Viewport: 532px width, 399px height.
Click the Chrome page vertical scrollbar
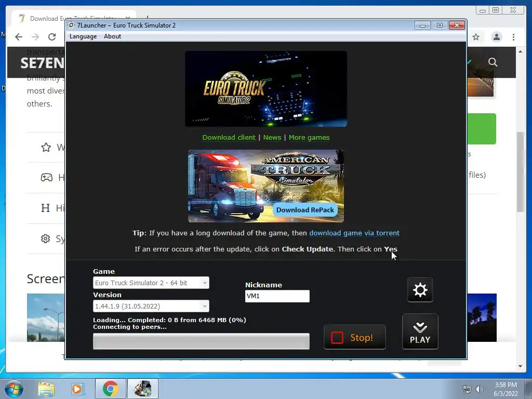tap(520, 171)
